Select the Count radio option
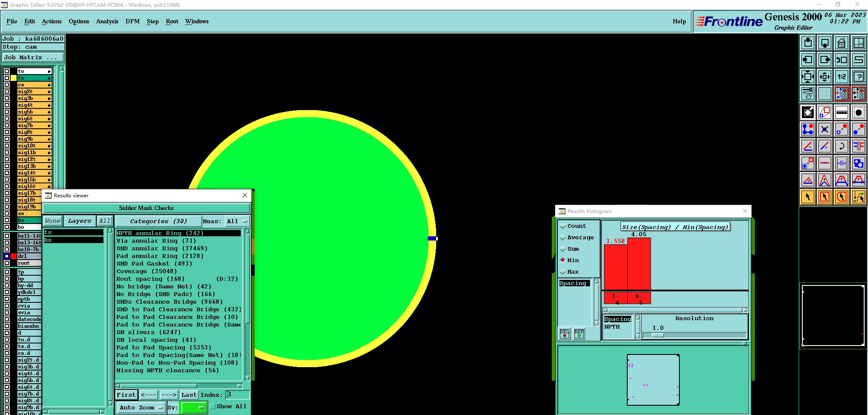 (x=563, y=226)
